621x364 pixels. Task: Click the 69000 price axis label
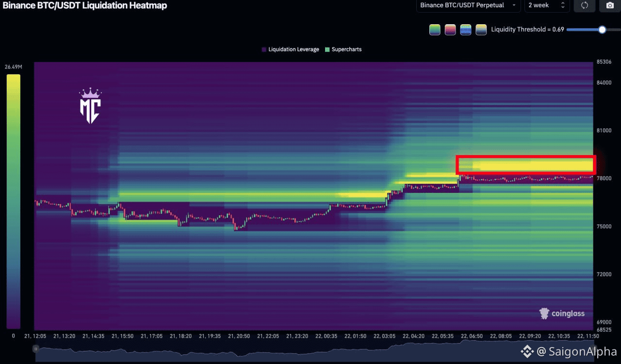[604, 322]
